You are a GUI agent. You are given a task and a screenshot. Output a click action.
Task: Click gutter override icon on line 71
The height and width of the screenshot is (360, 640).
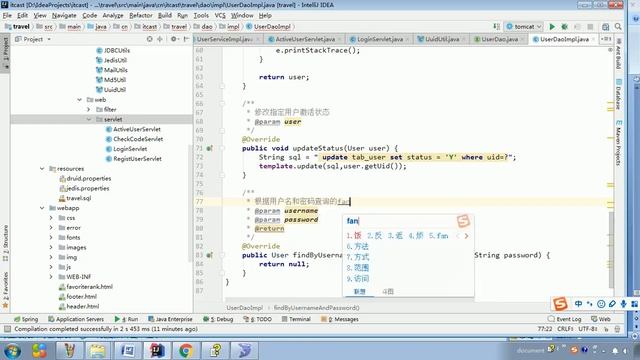coord(209,148)
